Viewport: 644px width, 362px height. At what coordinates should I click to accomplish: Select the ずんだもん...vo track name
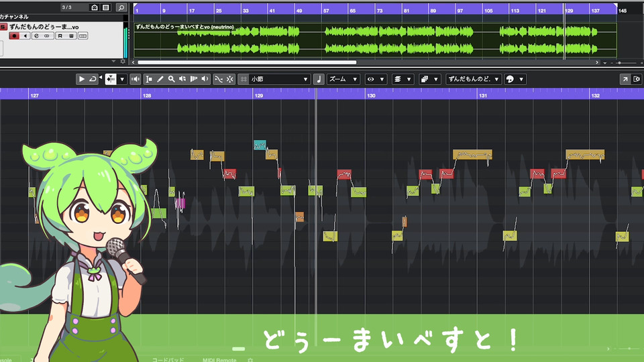click(x=44, y=27)
